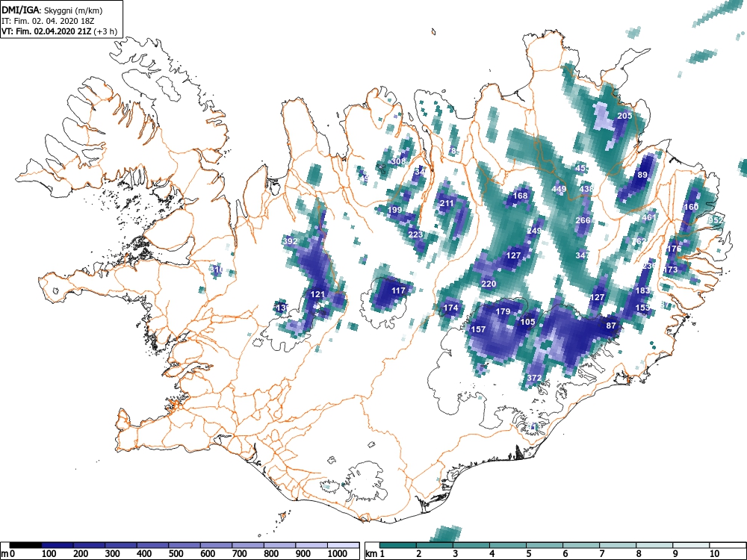Click the 105 visibility value
This screenshot has height=560, width=747.
click(x=527, y=322)
